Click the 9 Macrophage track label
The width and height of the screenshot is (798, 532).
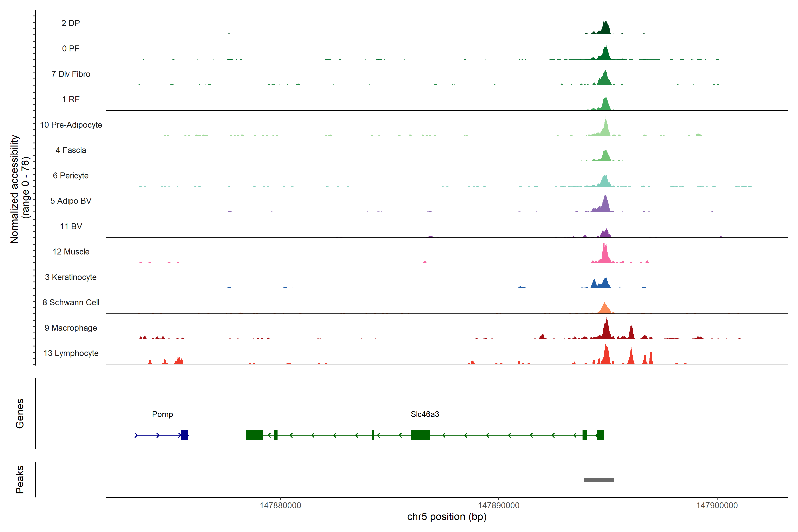coord(70,328)
